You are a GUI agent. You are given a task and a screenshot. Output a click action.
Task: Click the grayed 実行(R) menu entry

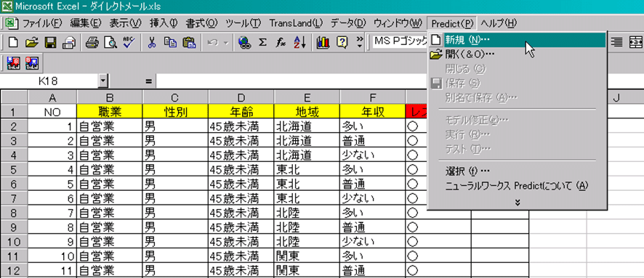(x=518, y=134)
